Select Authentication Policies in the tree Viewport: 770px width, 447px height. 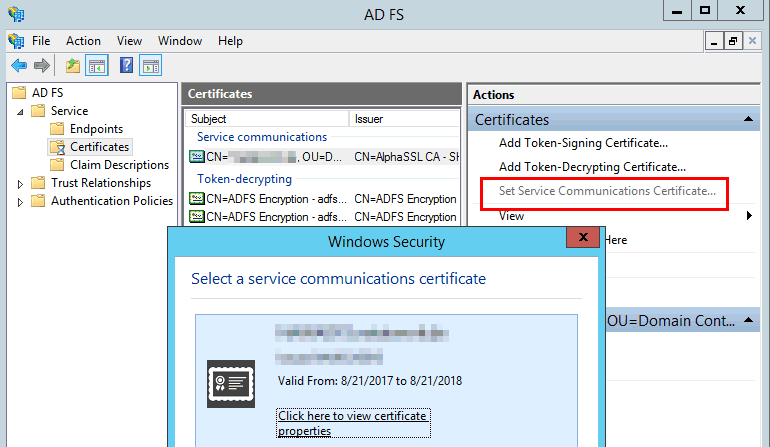pyautogui.click(x=112, y=201)
